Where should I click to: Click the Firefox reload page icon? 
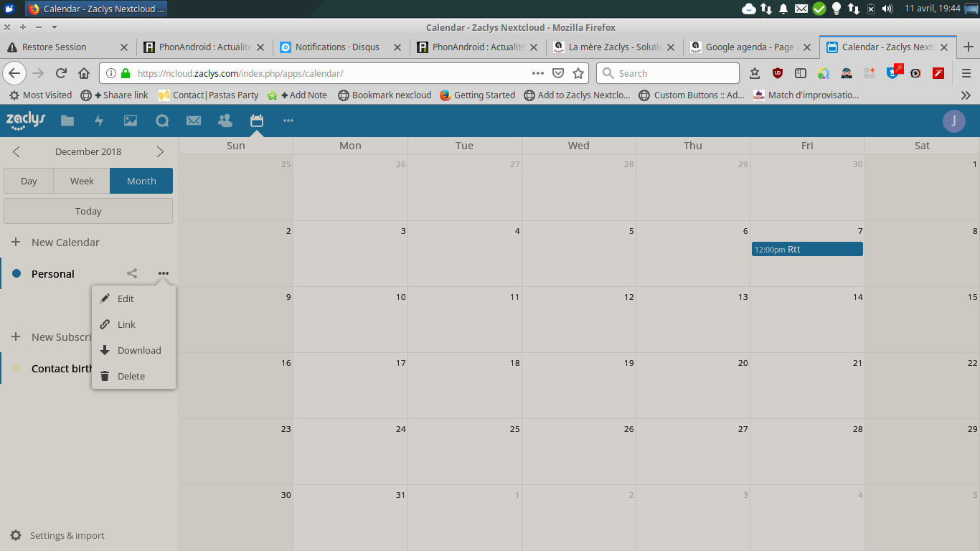[x=62, y=73]
